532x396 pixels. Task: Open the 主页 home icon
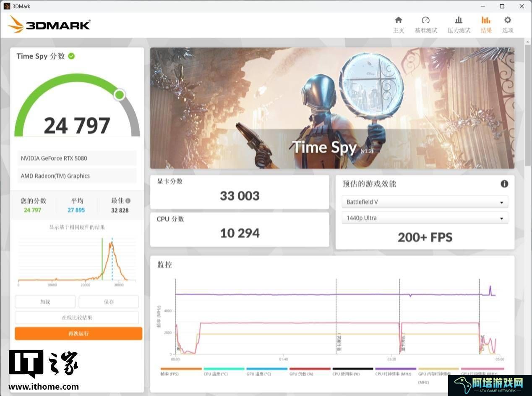click(399, 20)
